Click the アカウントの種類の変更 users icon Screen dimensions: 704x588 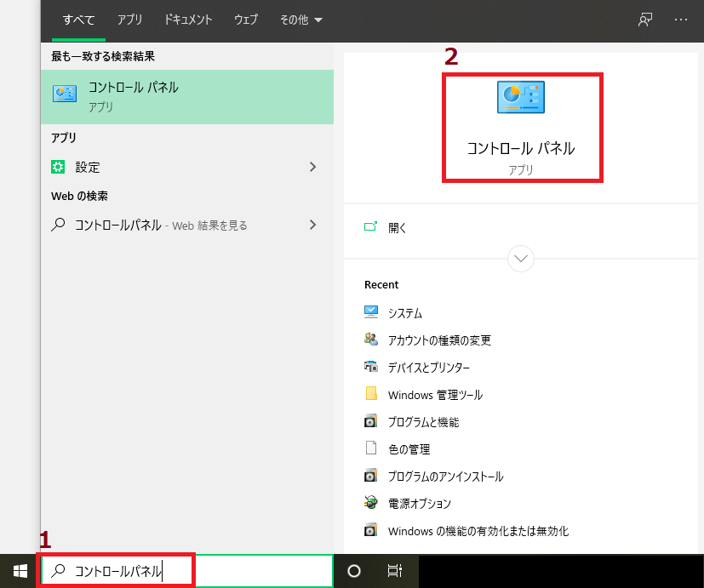point(371,340)
